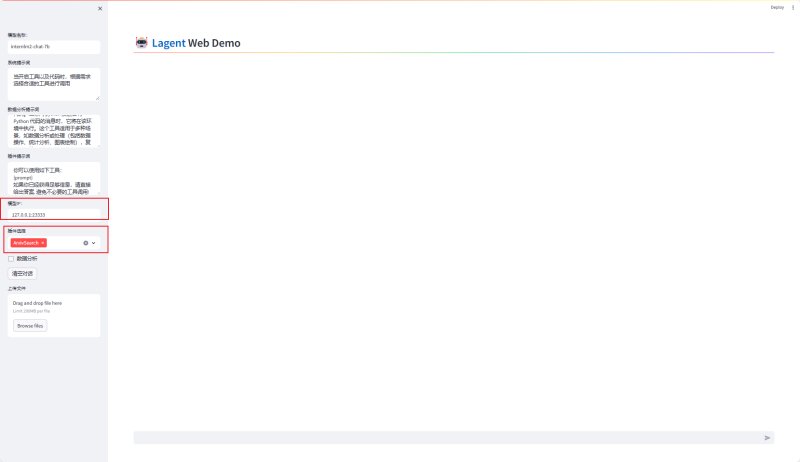The image size is (800, 462).
Task: Click the system prompt text area
Action: 54,84
